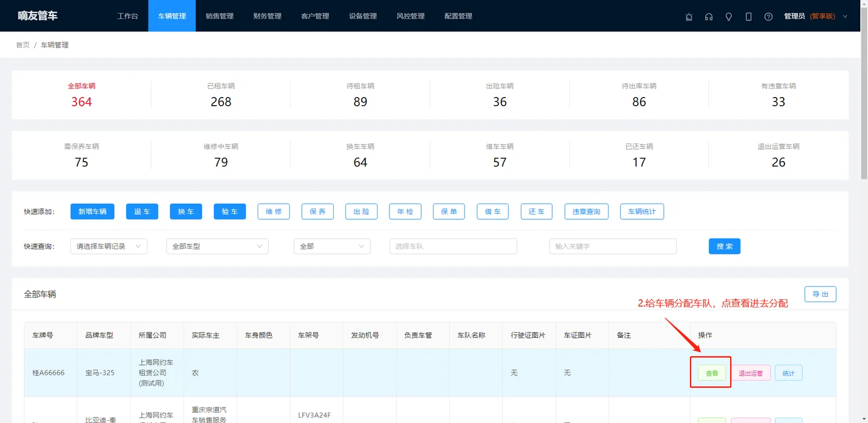Click the mobile phone icon
Viewport: 868px width, 423px height.
point(749,16)
